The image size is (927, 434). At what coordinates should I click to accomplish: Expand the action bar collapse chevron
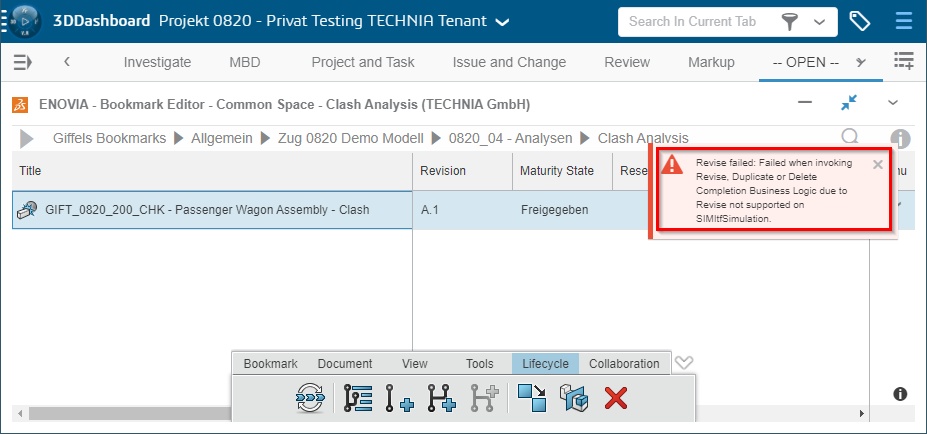pos(684,363)
